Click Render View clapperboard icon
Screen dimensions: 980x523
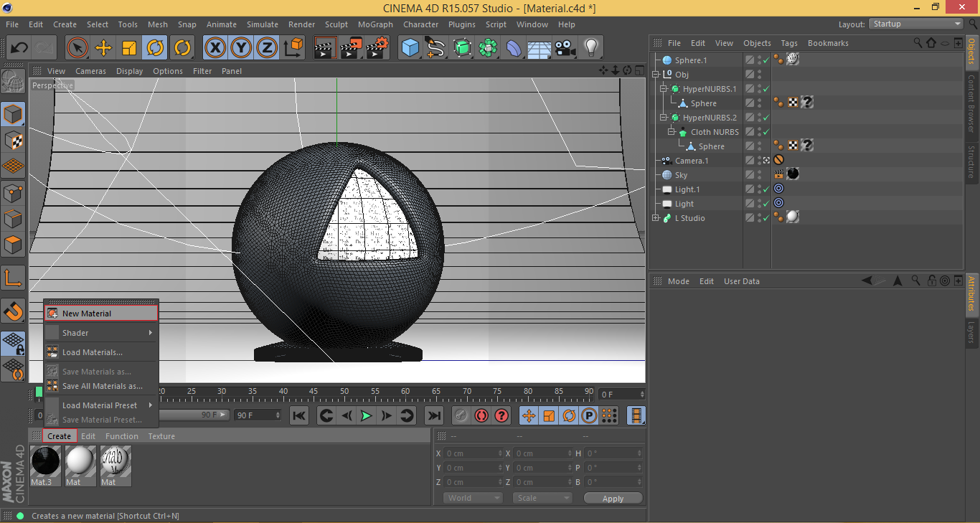point(325,48)
